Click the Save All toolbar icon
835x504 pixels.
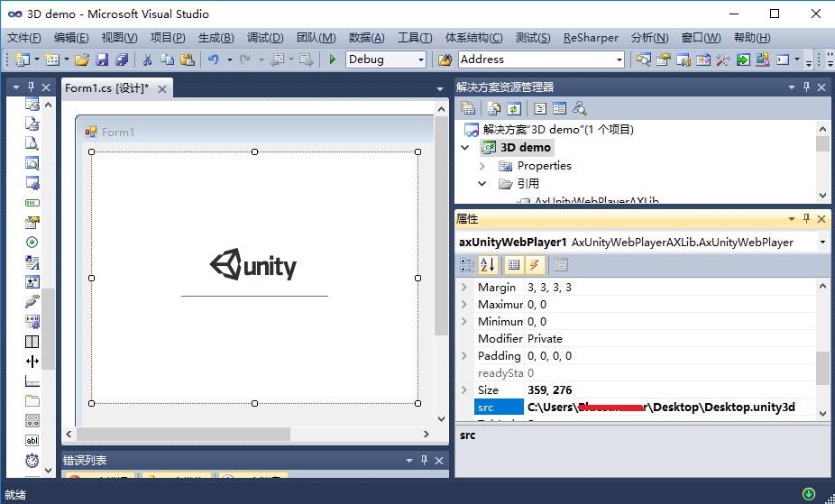click(122, 60)
